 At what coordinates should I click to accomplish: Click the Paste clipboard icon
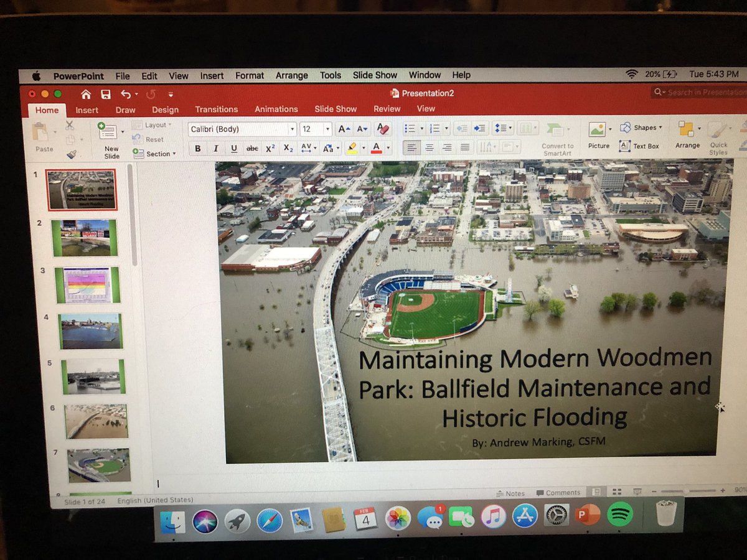tap(41, 133)
